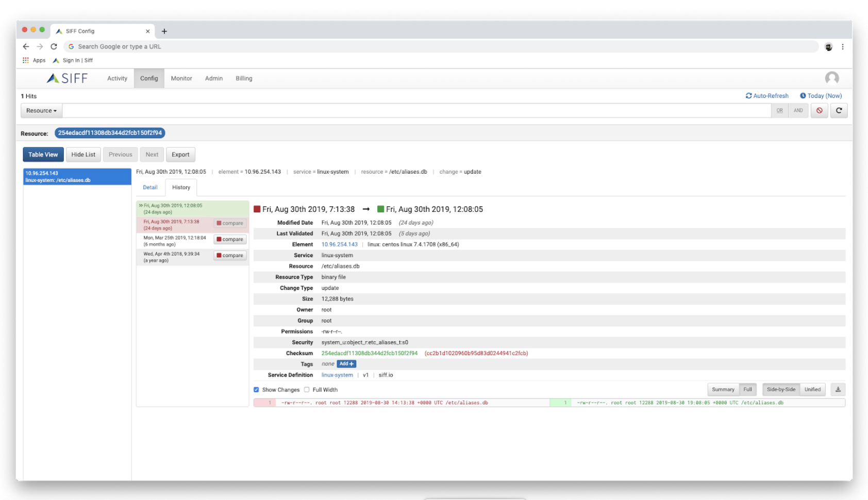Switch to the Detail tab

[150, 188]
